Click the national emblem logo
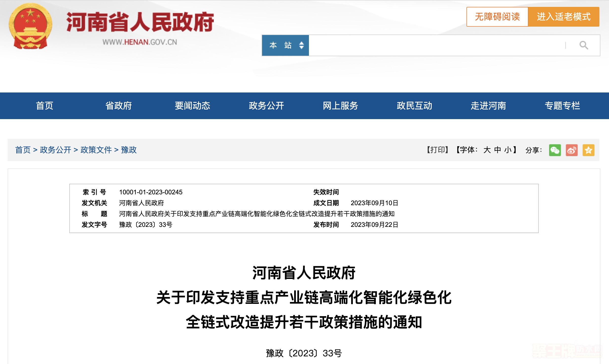Viewport: 609px width, 364px height. [30, 26]
